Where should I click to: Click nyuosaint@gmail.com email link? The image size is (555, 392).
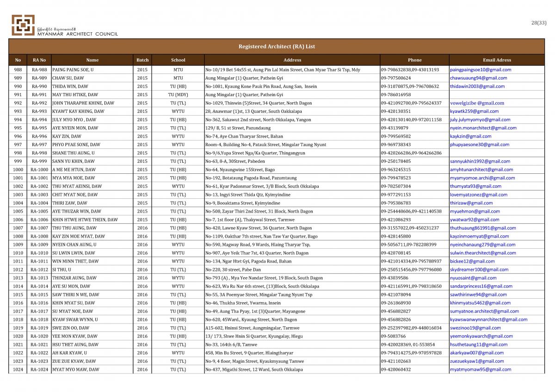pos(473,278)
